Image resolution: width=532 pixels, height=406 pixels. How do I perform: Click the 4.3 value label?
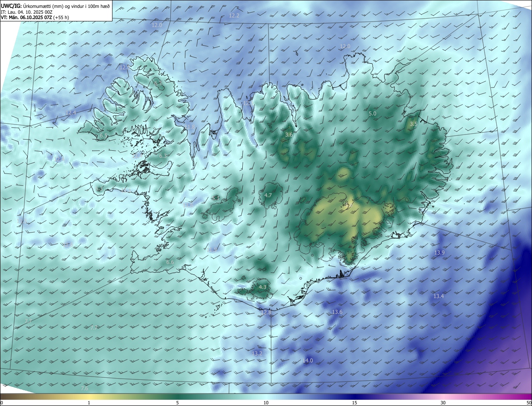point(263,287)
